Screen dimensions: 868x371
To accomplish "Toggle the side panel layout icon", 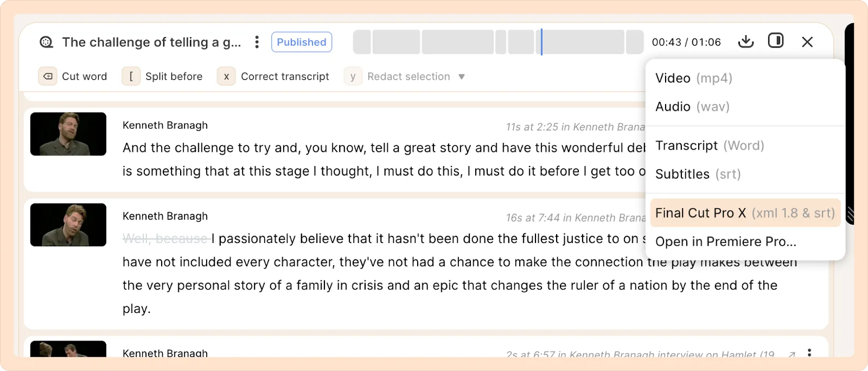I will point(776,41).
